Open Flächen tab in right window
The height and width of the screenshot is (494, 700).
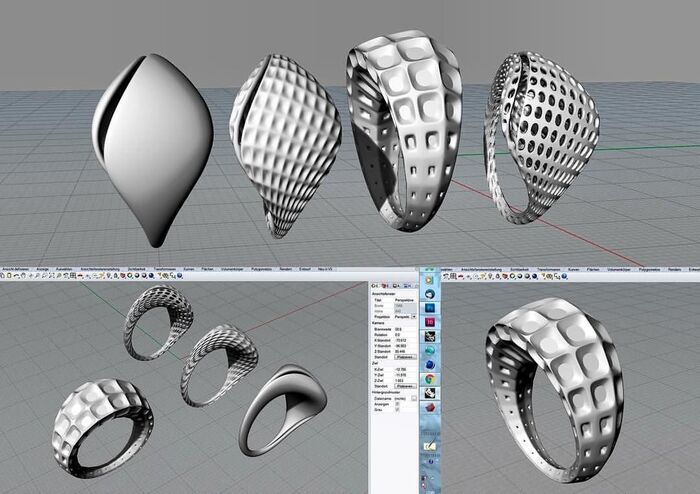click(x=593, y=270)
